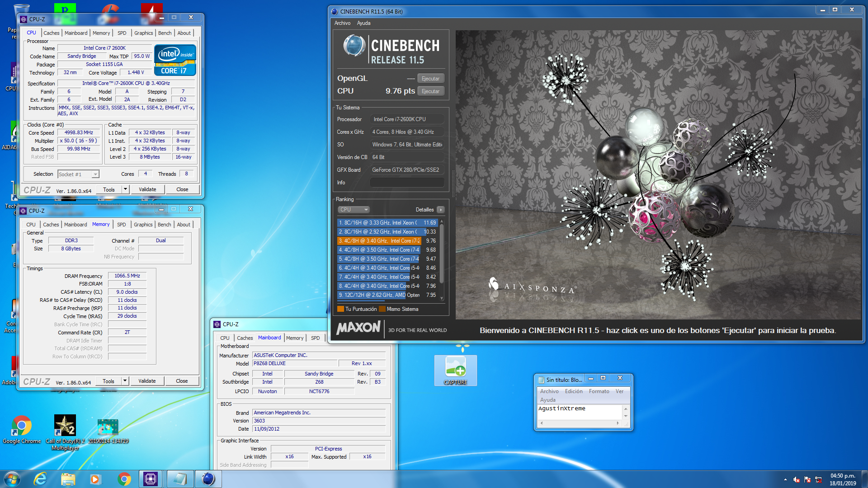Image resolution: width=868 pixels, height=488 pixels.
Task: Run the CPU test with Ejecutar
Action: pos(431,91)
